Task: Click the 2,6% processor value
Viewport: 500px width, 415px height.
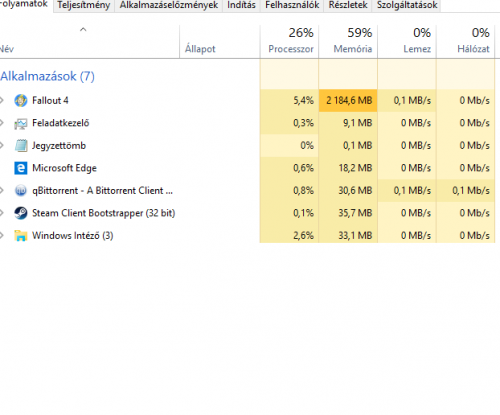Action: click(x=303, y=236)
